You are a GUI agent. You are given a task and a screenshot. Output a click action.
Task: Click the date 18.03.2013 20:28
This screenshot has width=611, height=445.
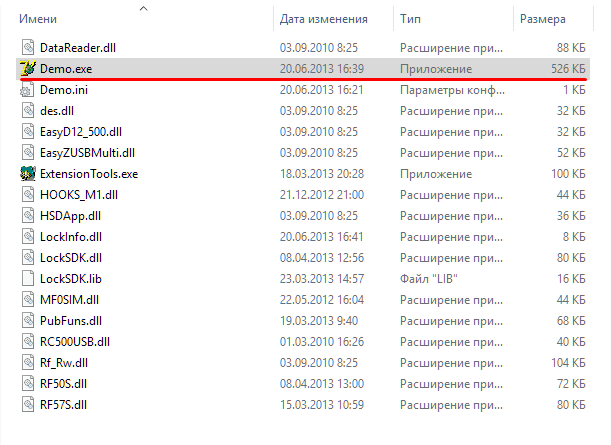click(322, 174)
